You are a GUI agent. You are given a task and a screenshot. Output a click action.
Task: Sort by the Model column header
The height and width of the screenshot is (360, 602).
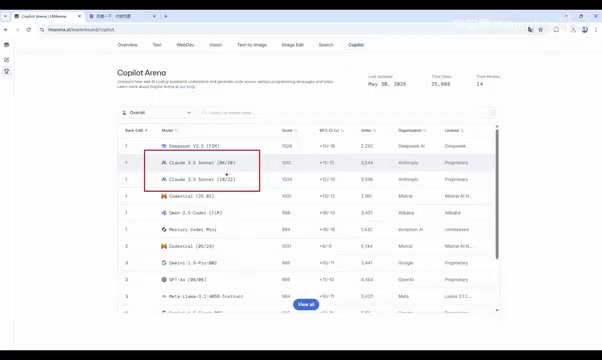[170, 130]
